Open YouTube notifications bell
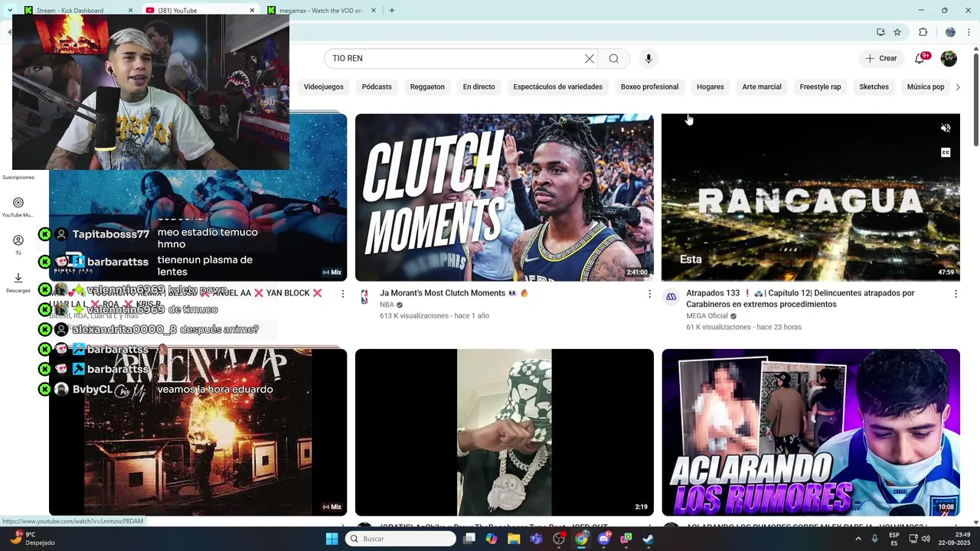 click(x=920, y=59)
